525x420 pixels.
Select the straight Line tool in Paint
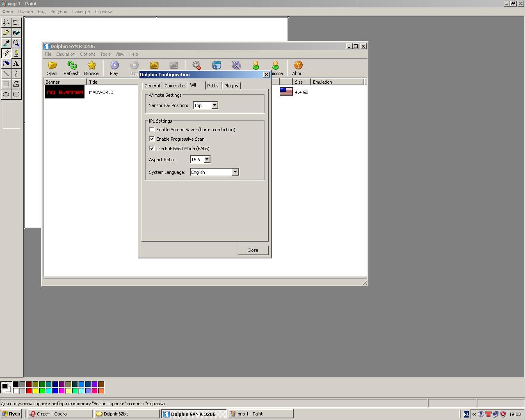click(x=6, y=73)
